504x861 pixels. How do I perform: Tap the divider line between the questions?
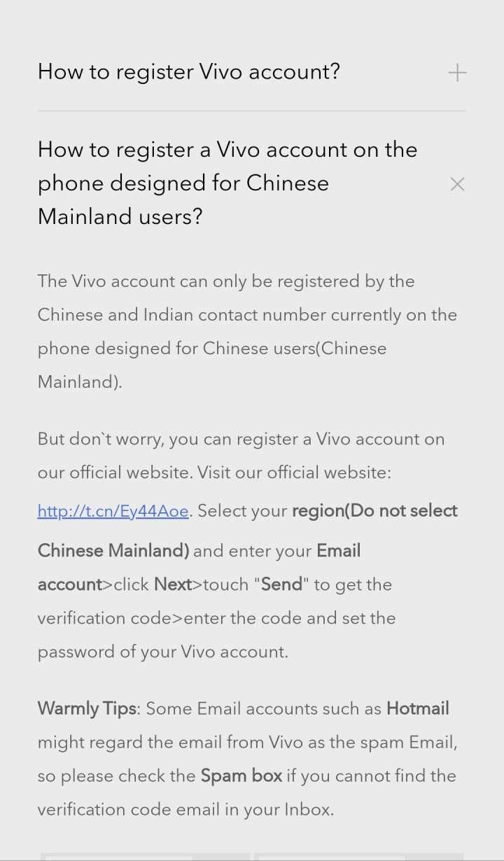coord(252,111)
